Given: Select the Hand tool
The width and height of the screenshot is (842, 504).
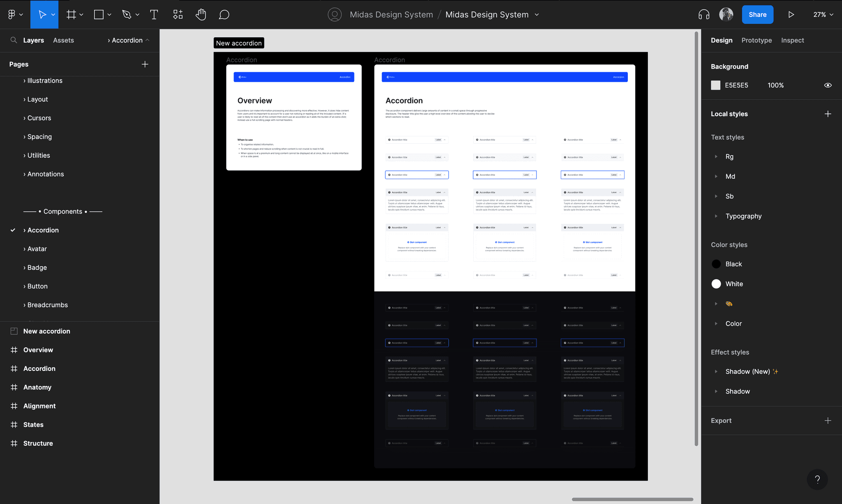Looking at the screenshot, I should pyautogui.click(x=201, y=15).
